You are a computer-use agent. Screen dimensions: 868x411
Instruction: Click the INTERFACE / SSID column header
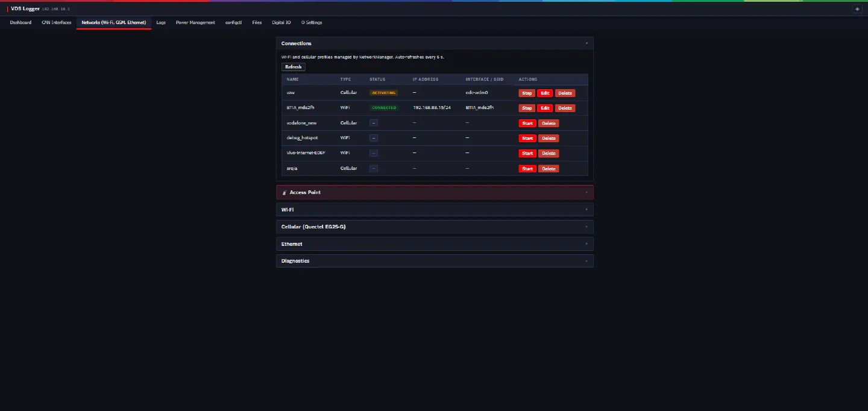(485, 80)
